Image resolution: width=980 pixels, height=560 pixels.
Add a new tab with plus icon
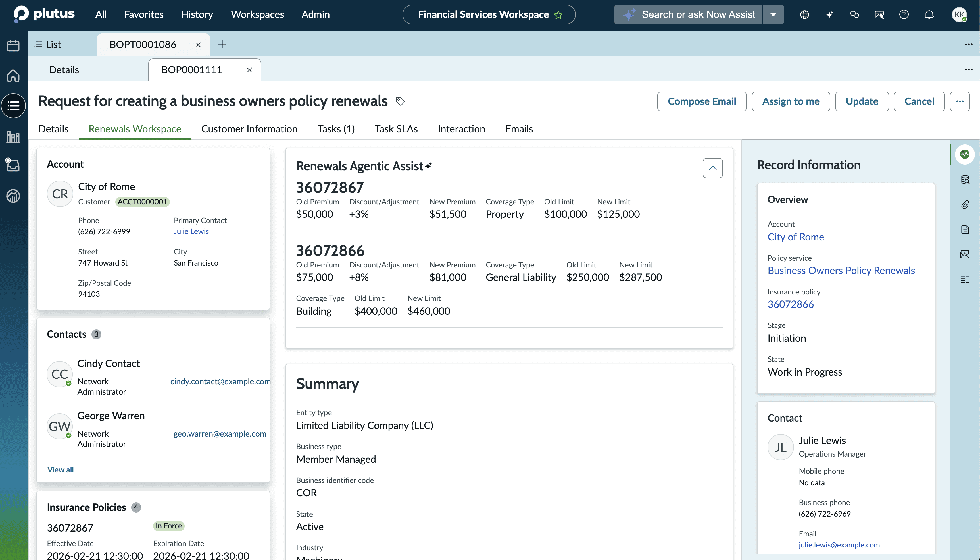tap(222, 45)
